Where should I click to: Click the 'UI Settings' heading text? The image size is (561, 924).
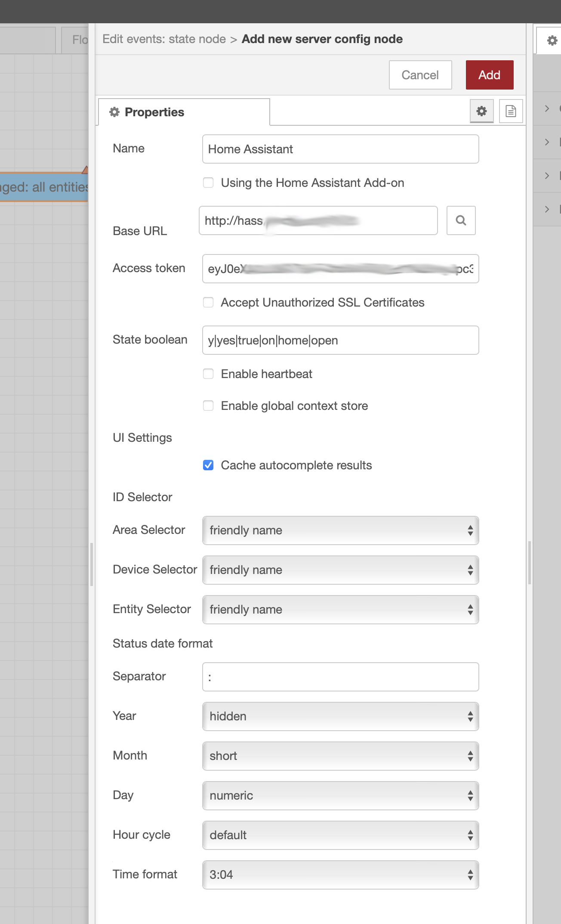(142, 438)
